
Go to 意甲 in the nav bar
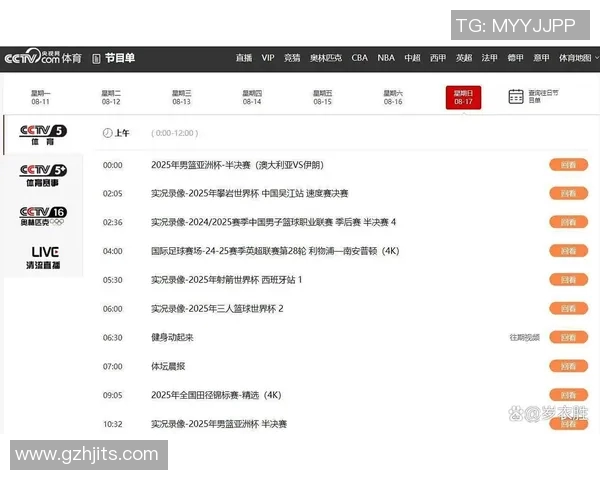tap(541, 58)
